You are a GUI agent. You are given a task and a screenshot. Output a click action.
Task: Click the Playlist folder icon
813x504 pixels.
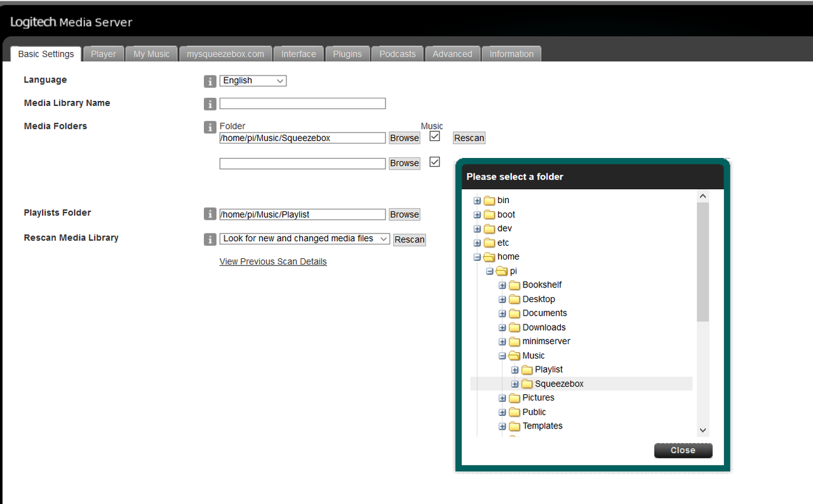(x=527, y=370)
